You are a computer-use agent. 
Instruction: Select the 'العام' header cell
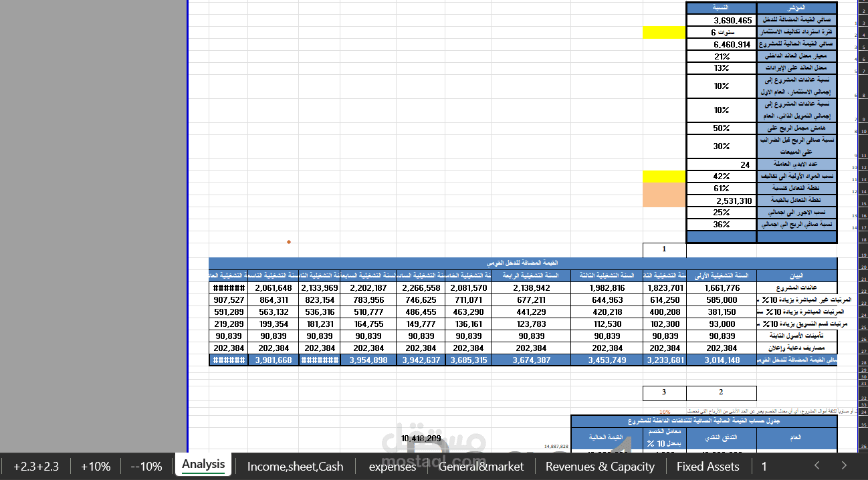coord(796,438)
